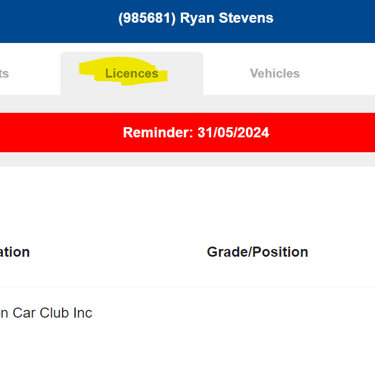Click the word 'Stevens' in the title
Viewport: 375px width, 366px height.
(x=246, y=18)
